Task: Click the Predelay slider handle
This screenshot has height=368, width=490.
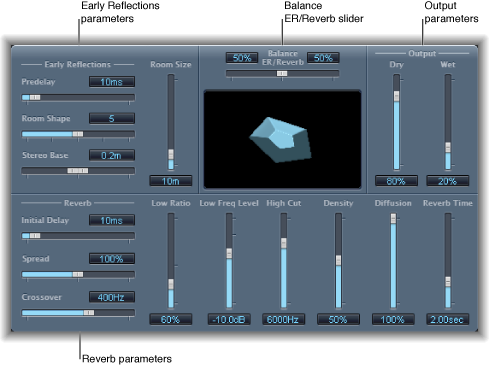Action: (x=35, y=97)
